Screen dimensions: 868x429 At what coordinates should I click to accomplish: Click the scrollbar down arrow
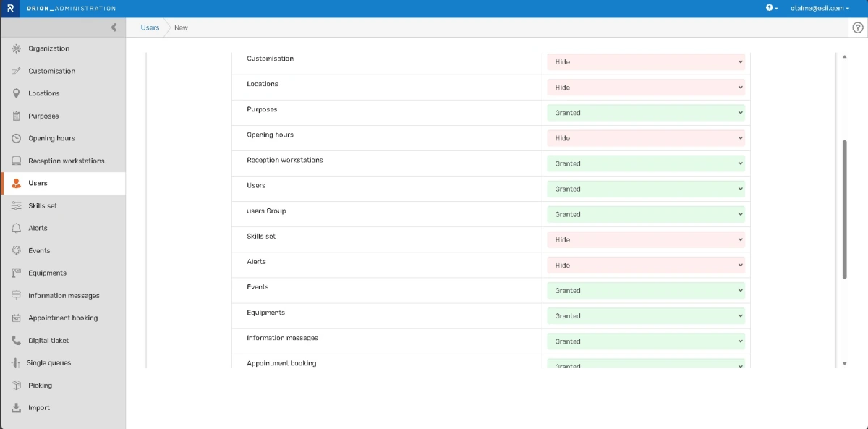click(x=845, y=363)
